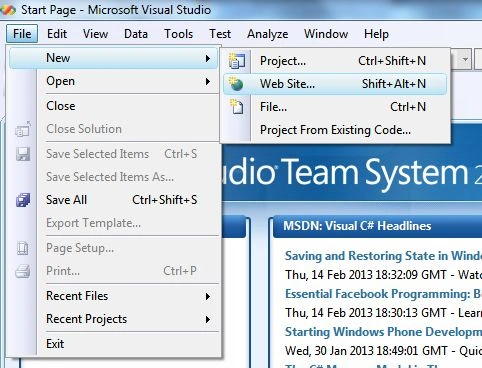Expand the Open submenu arrow

click(208, 81)
